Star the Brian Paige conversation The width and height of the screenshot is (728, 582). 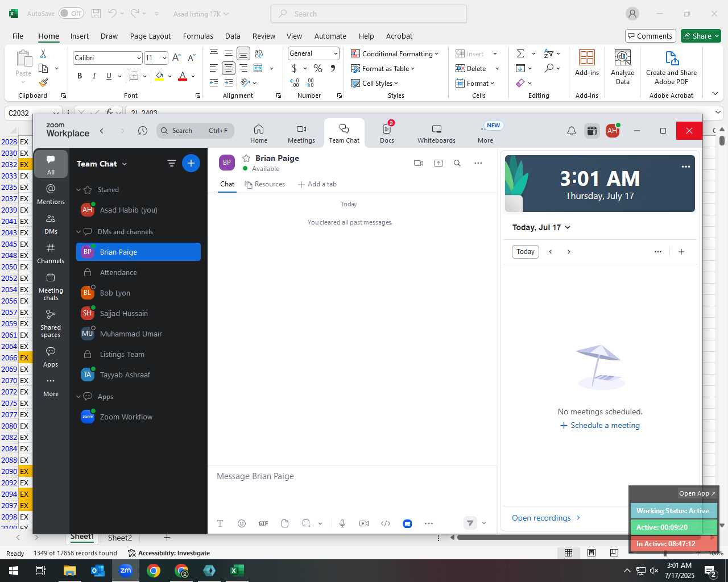(x=246, y=158)
